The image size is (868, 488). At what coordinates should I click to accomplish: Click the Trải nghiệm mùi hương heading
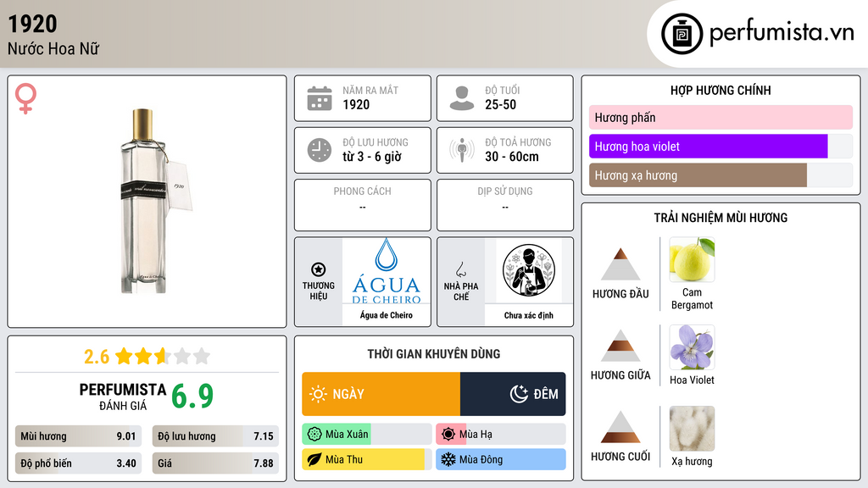tap(721, 218)
